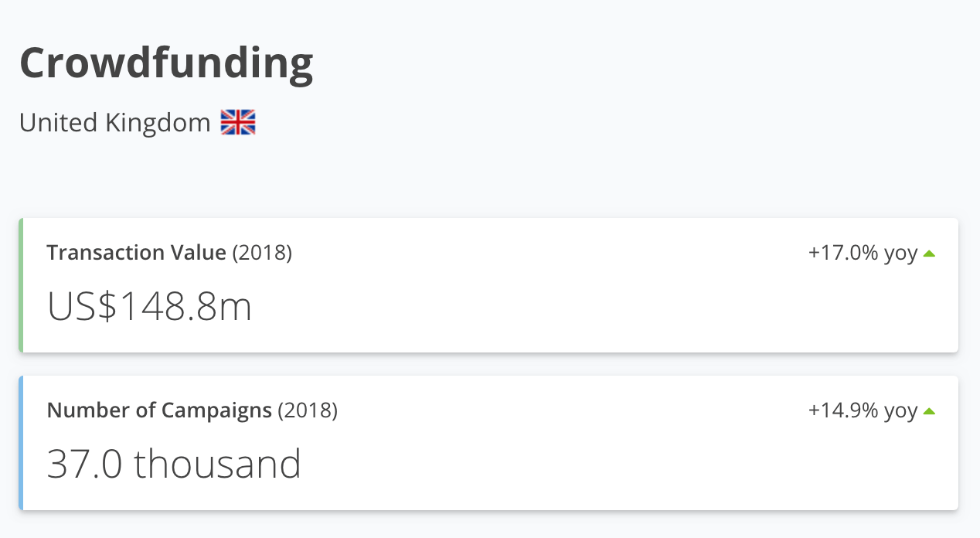Screen dimensions: 980x538
Task: Select the US$148.8m figure
Action: pyautogui.click(x=150, y=307)
